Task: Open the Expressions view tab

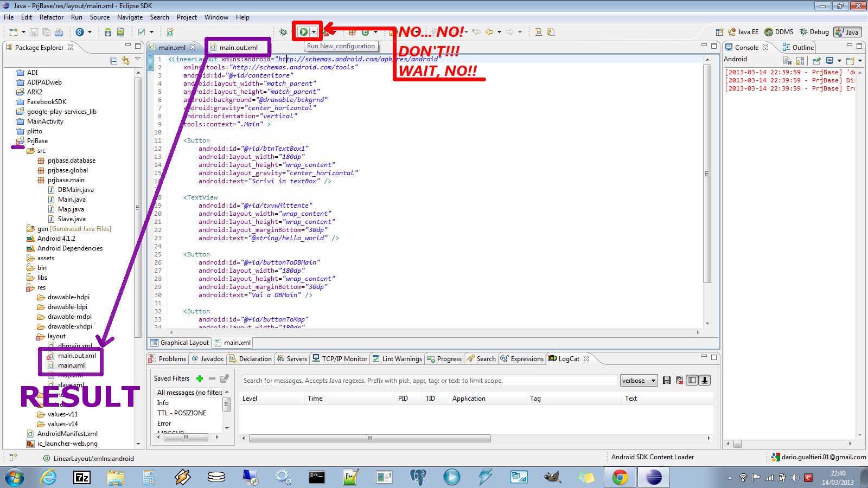Action: [522, 359]
